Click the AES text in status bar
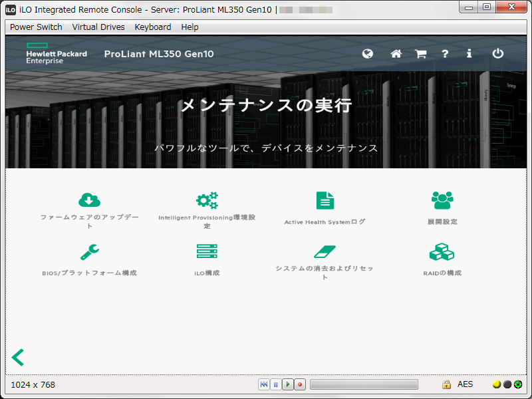This screenshot has height=399, width=532. (465, 384)
